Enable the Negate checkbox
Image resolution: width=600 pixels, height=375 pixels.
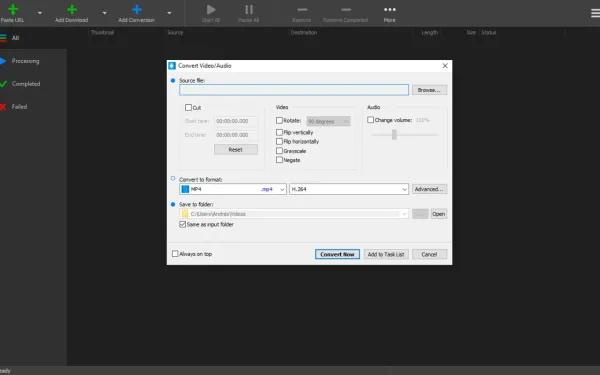(279, 160)
